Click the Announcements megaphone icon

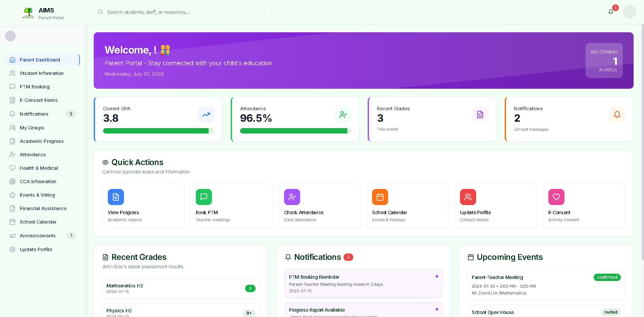click(x=12, y=236)
